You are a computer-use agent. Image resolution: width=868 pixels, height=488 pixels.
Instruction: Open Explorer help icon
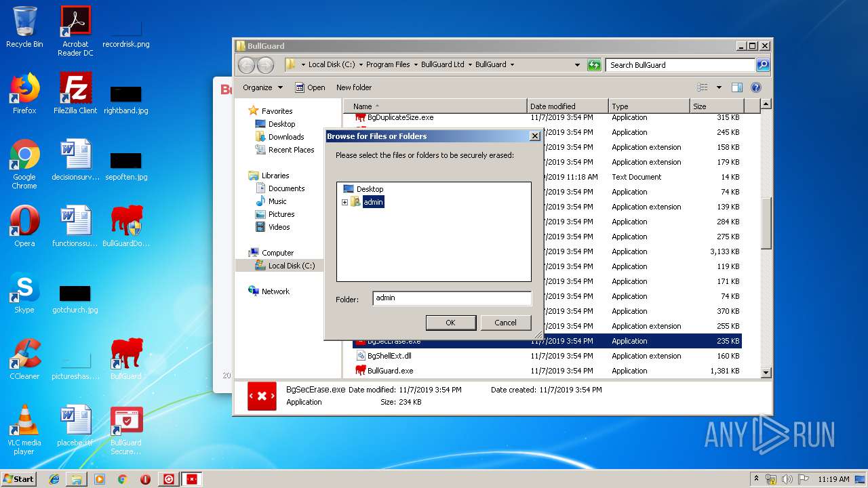click(x=756, y=87)
